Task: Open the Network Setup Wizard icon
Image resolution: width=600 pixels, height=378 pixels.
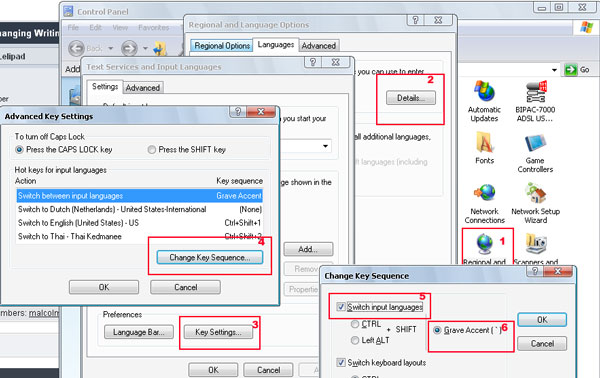Action: point(535,193)
